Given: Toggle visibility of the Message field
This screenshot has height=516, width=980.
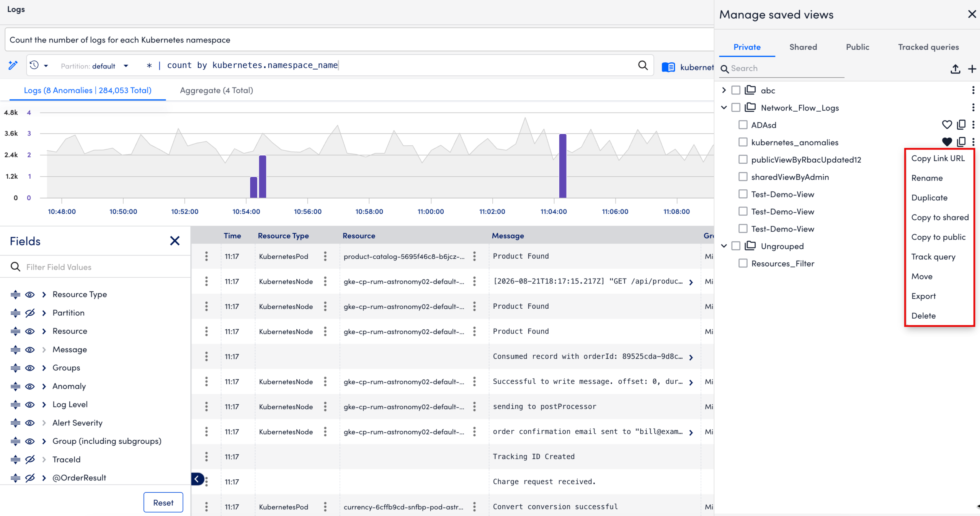Looking at the screenshot, I should pyautogui.click(x=30, y=350).
